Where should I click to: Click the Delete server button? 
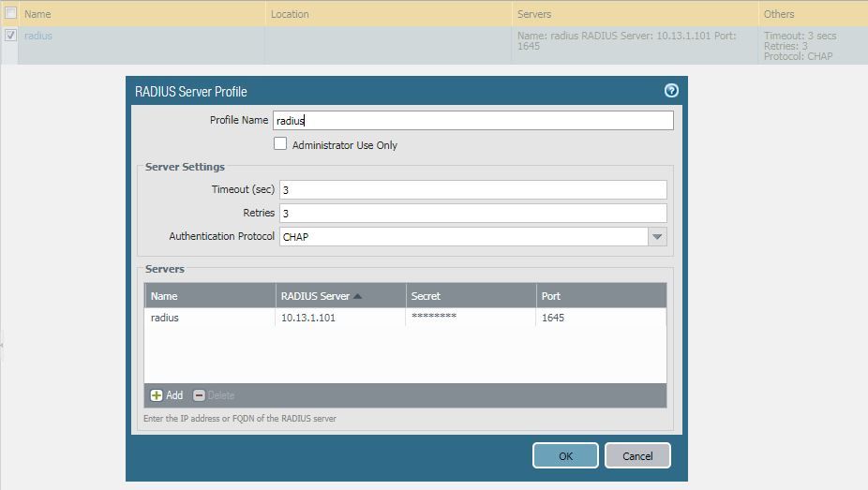point(214,395)
